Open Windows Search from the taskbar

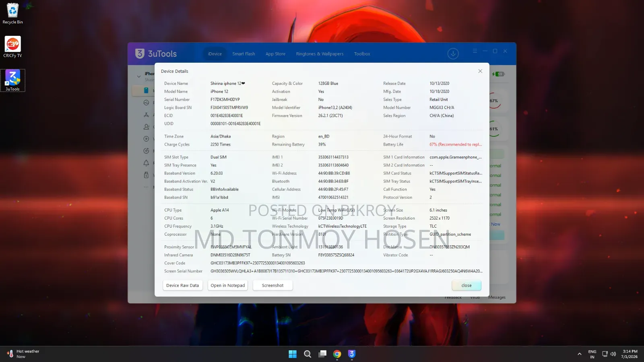(308, 354)
